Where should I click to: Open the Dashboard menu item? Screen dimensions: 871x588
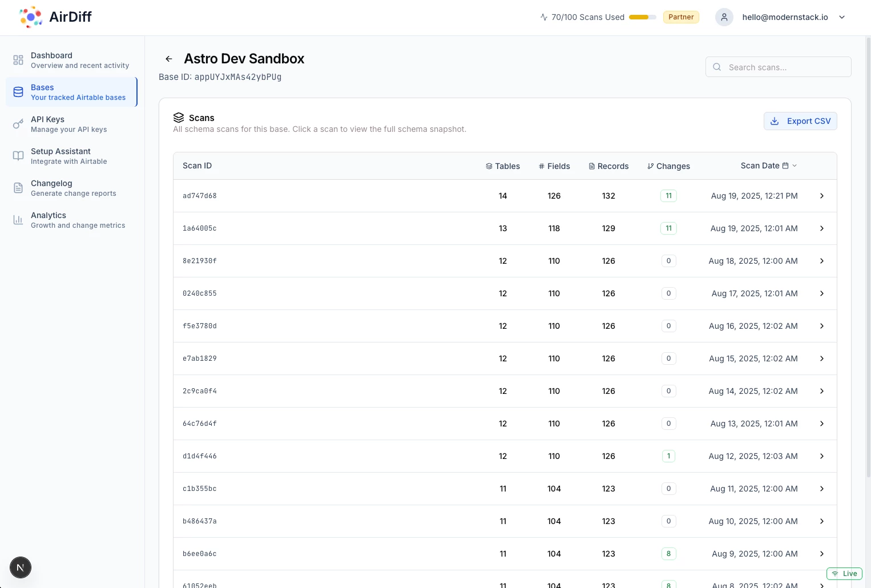[72, 60]
